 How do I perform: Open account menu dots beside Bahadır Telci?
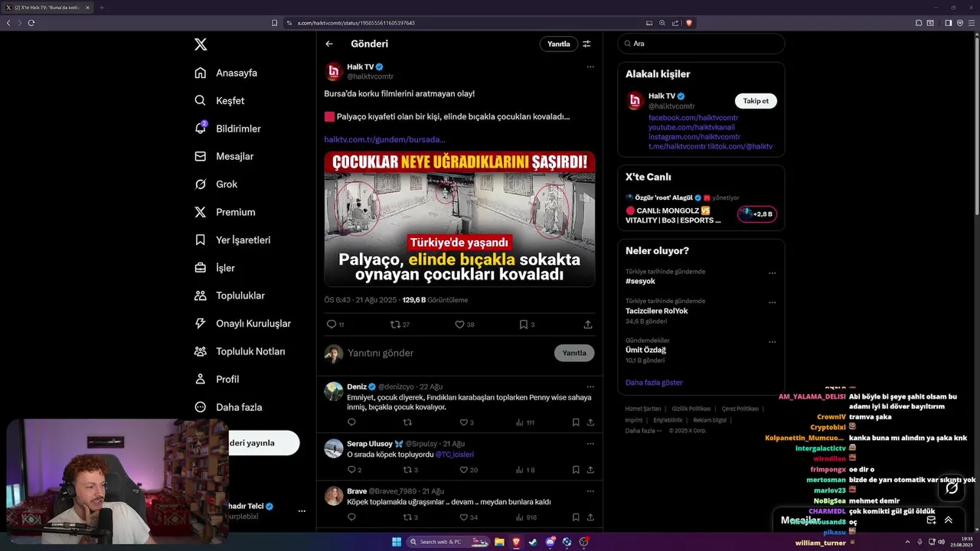tap(302, 510)
